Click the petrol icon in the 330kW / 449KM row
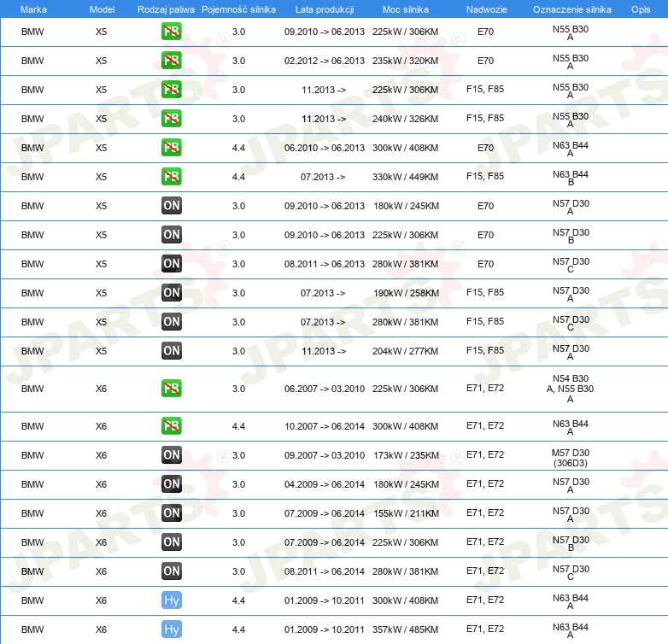The height and width of the screenshot is (644, 668). 171,176
